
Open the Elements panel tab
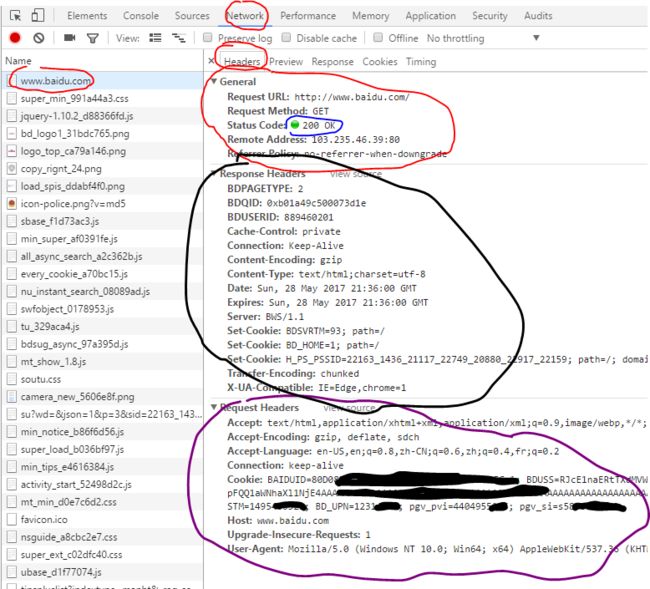click(x=87, y=16)
